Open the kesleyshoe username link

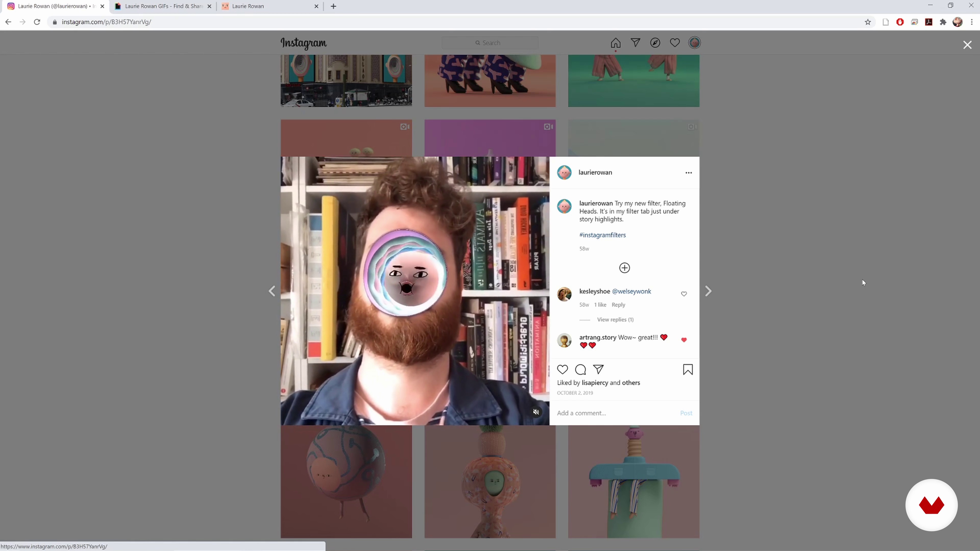595,291
